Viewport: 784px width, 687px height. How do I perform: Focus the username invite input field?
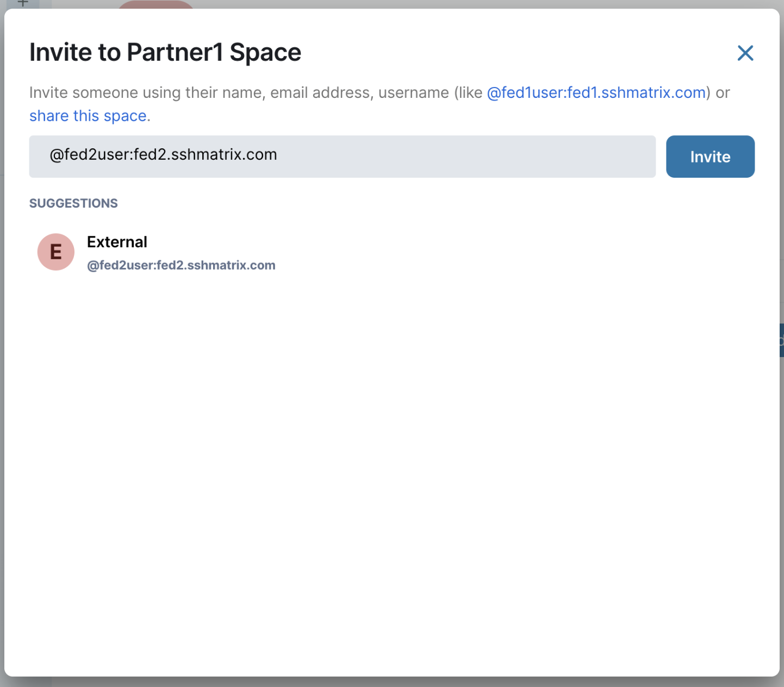click(341, 157)
